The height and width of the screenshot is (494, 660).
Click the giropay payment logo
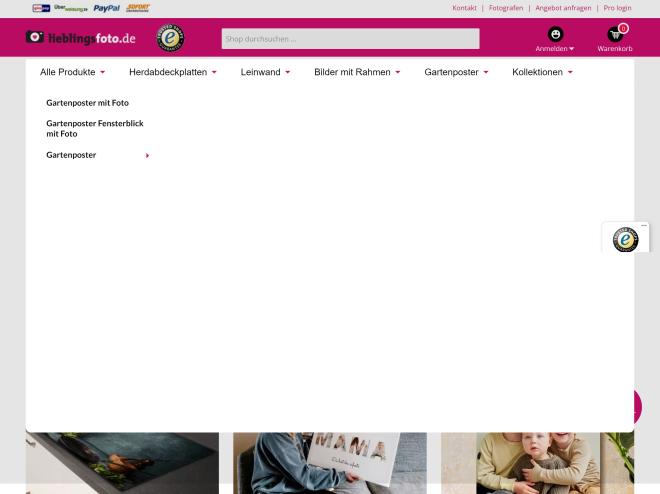(x=41, y=8)
